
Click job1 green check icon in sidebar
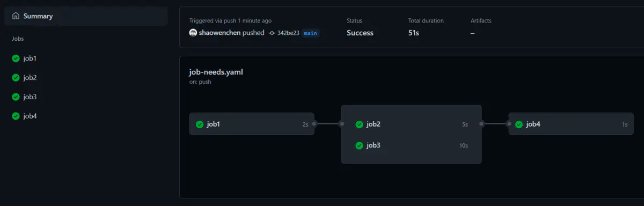pyautogui.click(x=16, y=58)
